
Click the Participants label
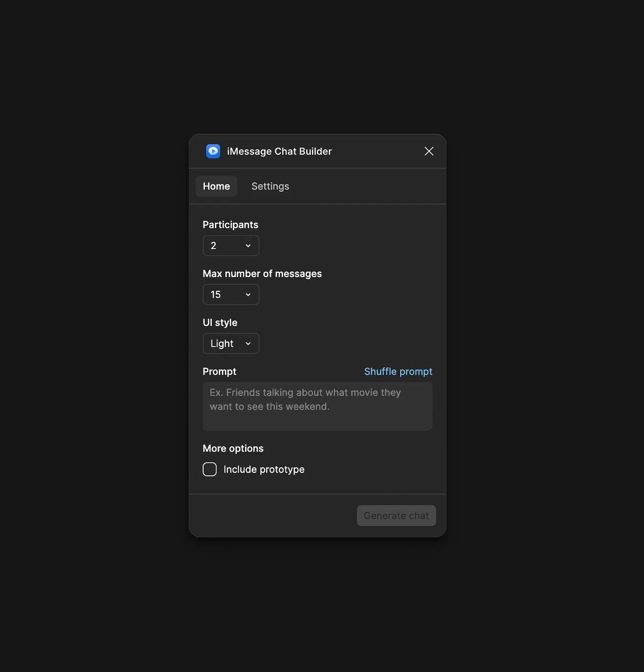tap(230, 225)
